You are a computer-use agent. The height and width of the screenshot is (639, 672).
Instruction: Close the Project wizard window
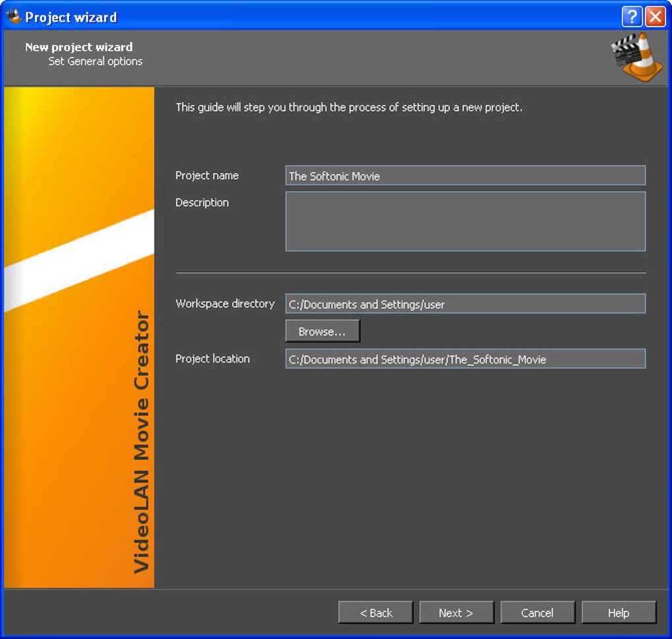point(656,16)
